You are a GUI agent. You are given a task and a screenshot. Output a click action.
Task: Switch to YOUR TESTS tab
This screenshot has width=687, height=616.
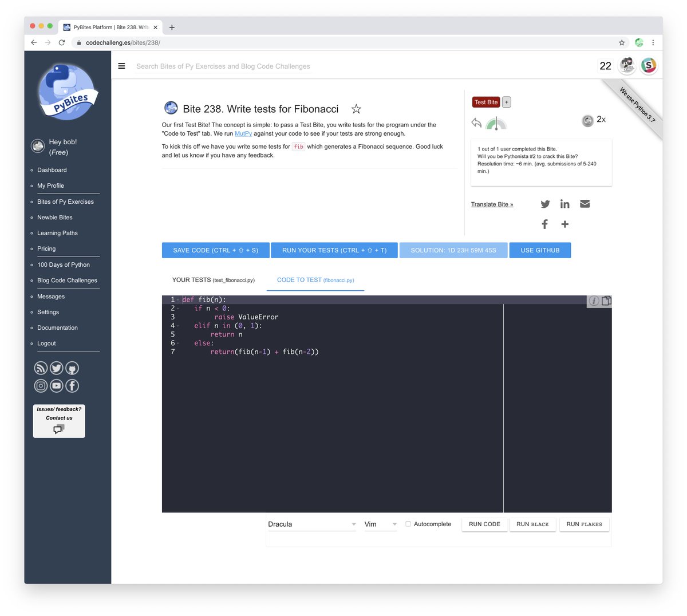click(213, 280)
